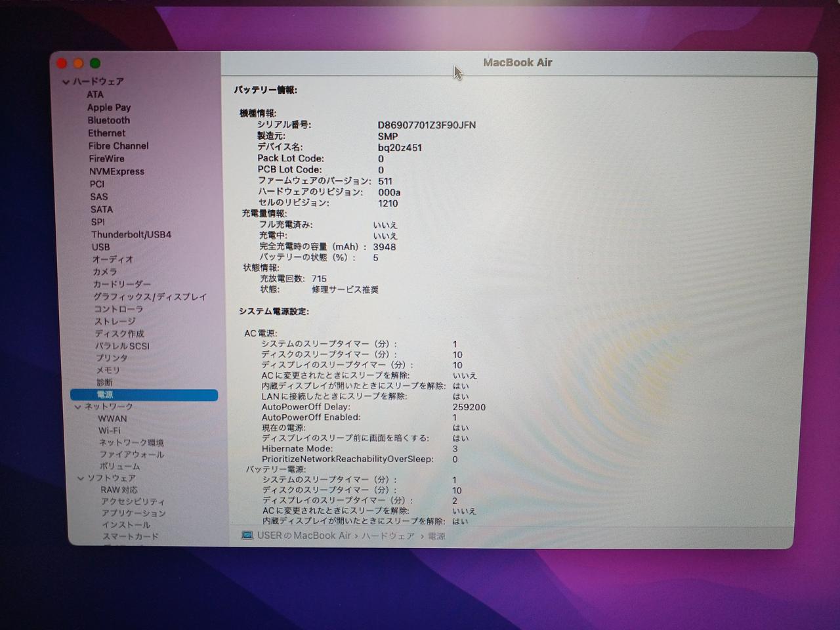
Task: Select アプリケーション in the sidebar
Action: 134,514
